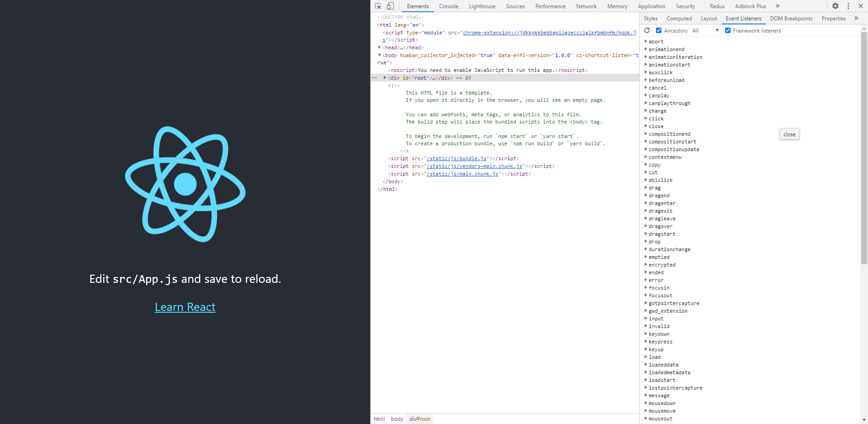Select the Event Listeners sidebar tab
The width and height of the screenshot is (868, 424).
coord(743,19)
